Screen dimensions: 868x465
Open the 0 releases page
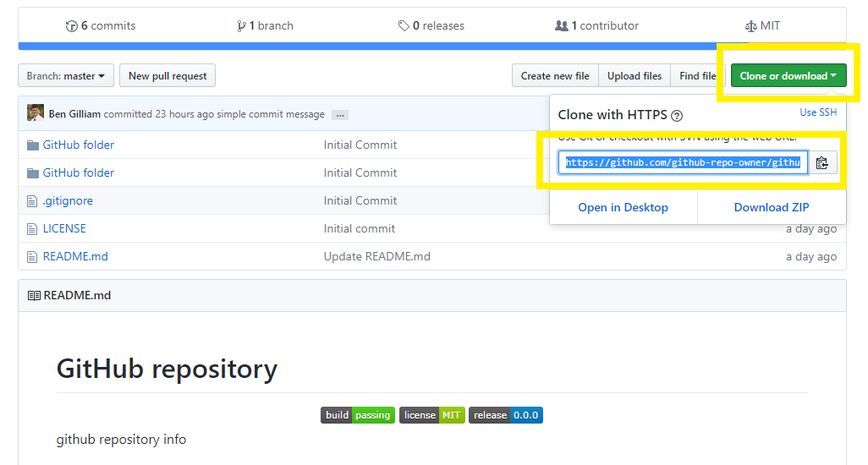[431, 25]
